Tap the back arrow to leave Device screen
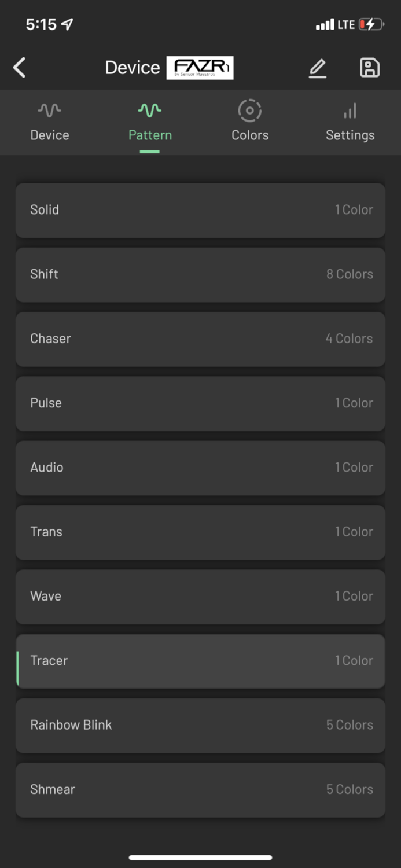 tap(19, 68)
